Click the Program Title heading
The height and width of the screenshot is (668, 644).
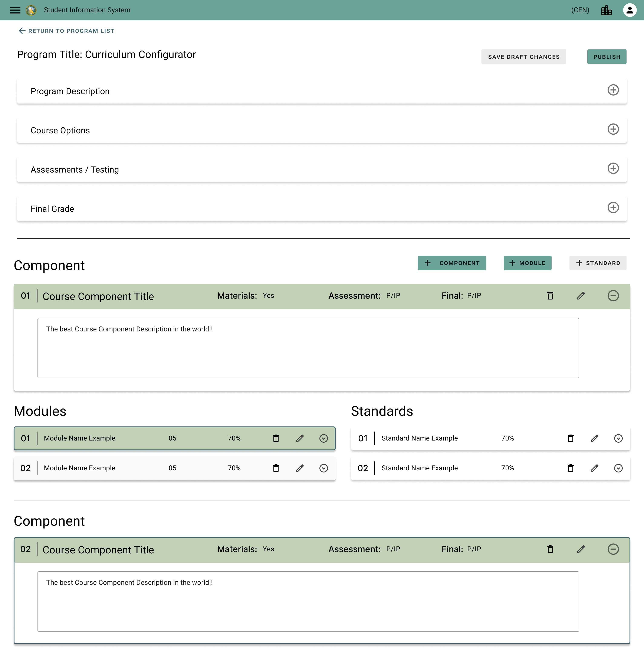tap(107, 55)
